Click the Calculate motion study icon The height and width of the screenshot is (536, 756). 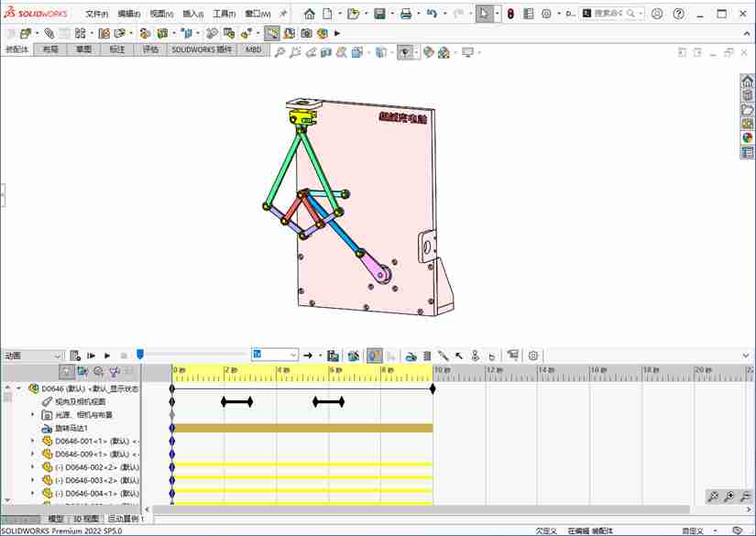[76, 356]
